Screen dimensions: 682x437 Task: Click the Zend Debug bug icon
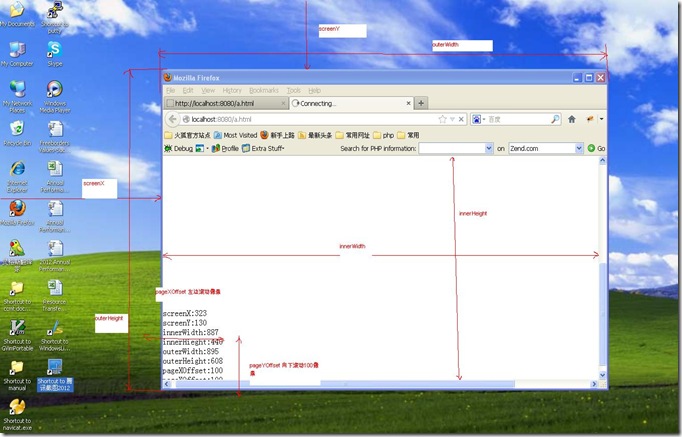coord(168,148)
